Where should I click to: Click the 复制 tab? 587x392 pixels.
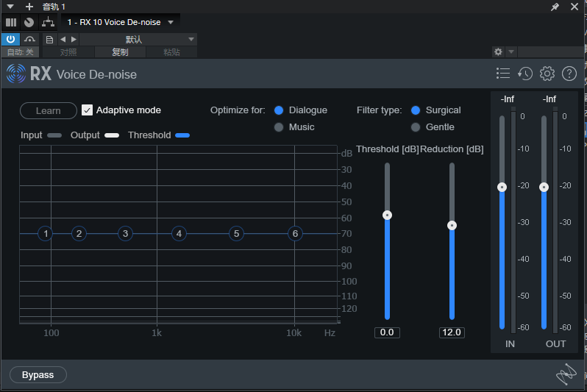coord(120,52)
